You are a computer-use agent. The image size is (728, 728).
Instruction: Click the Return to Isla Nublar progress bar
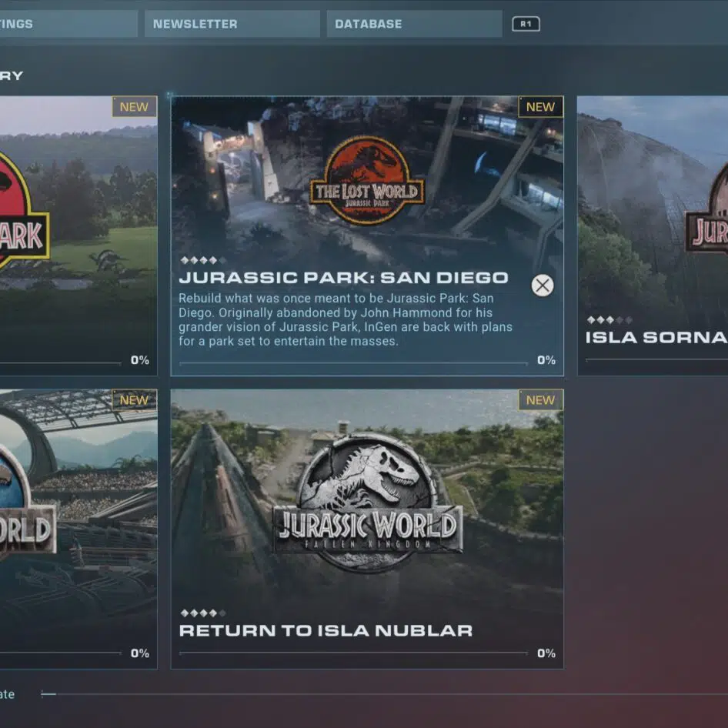tap(353, 653)
